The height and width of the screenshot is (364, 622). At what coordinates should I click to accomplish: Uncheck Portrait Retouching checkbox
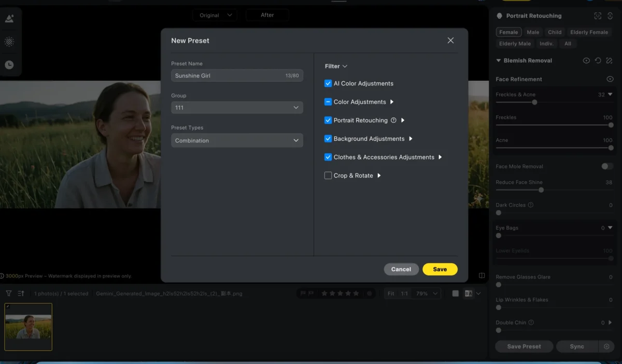pos(328,120)
